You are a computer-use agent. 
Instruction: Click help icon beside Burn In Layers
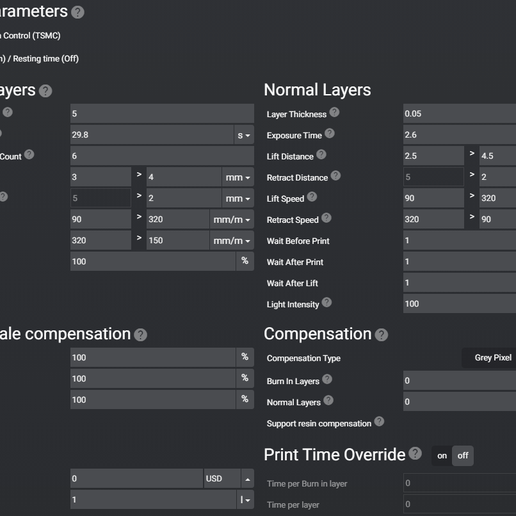pos(327,379)
